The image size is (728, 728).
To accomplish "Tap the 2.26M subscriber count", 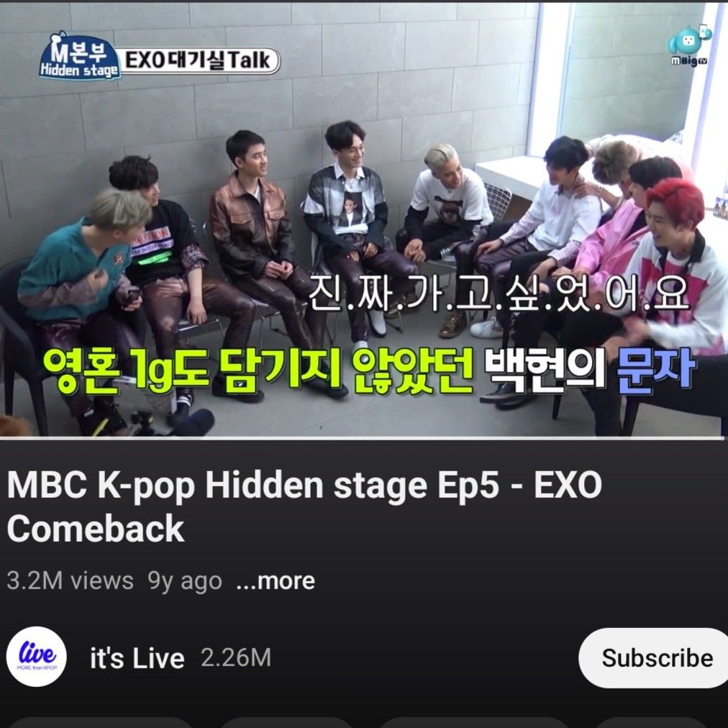I will [236, 658].
